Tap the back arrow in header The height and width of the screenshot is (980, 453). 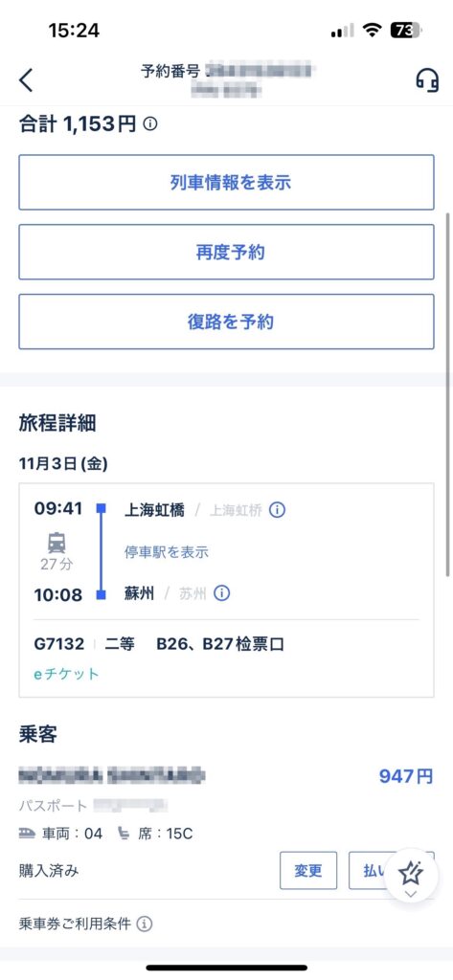[26, 80]
